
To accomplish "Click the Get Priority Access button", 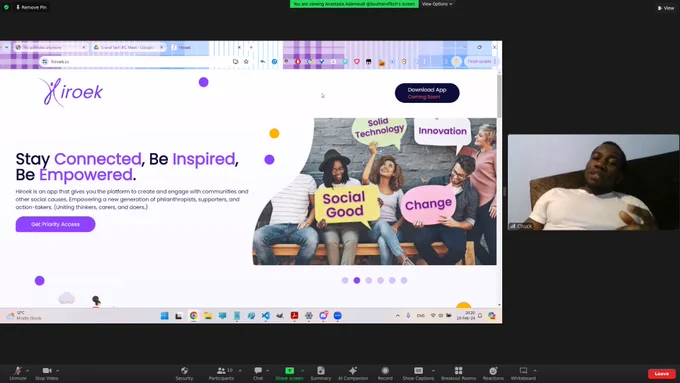I will click(56, 224).
